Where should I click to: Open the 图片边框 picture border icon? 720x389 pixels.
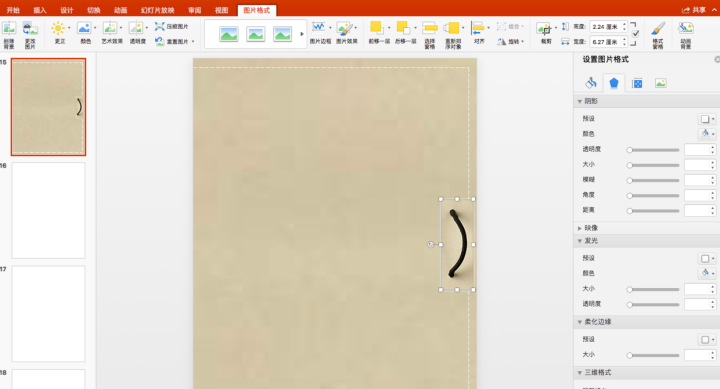click(x=319, y=28)
